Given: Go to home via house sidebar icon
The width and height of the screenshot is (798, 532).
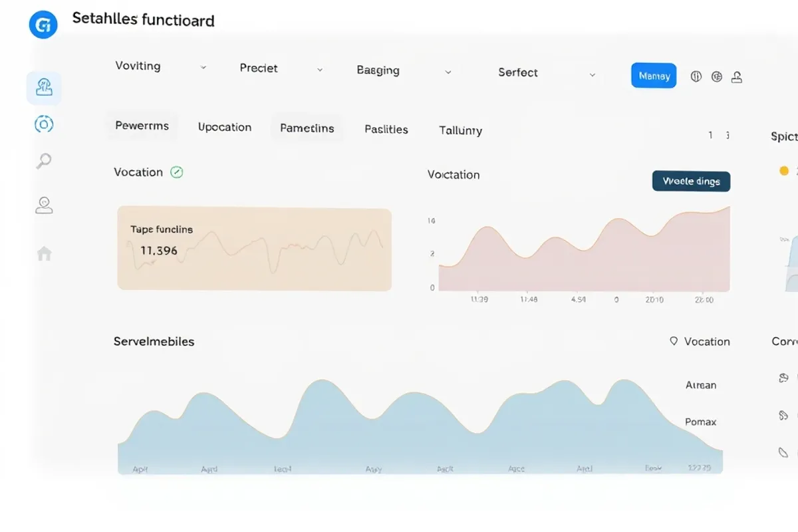Looking at the screenshot, I should (x=44, y=253).
